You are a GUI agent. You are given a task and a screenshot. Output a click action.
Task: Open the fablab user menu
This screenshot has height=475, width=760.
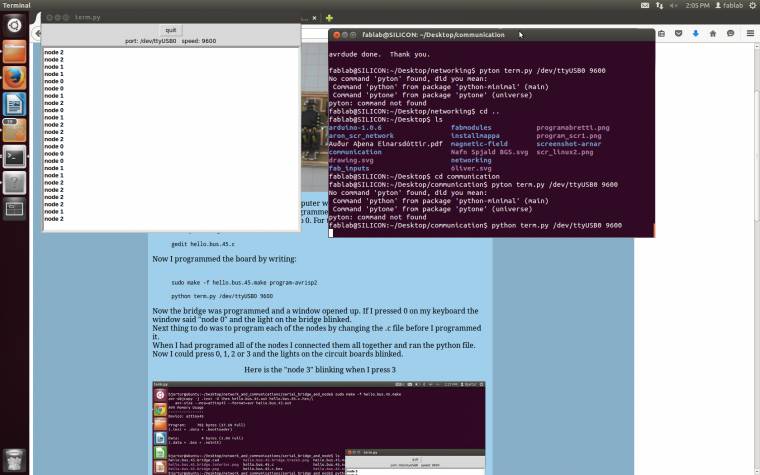(x=729, y=5)
